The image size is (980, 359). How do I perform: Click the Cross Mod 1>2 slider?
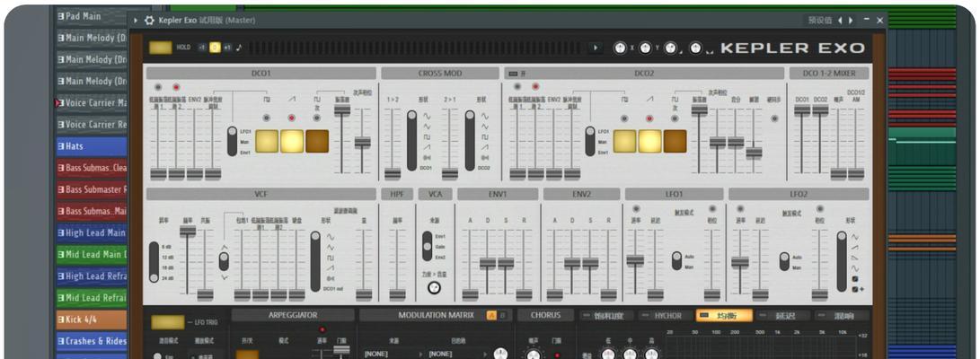393,173
